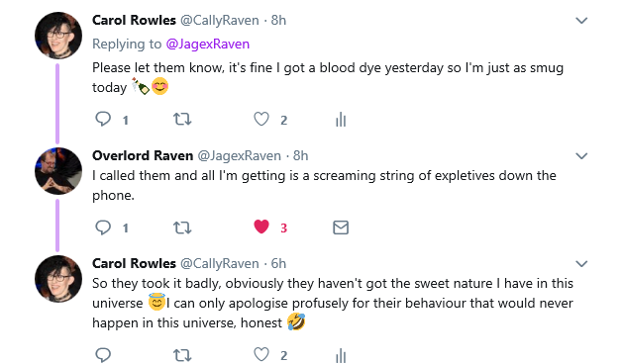This screenshot has height=364, width=622.
Task: Reply to Carol's sweet nature tweet
Action: [x=103, y=355]
